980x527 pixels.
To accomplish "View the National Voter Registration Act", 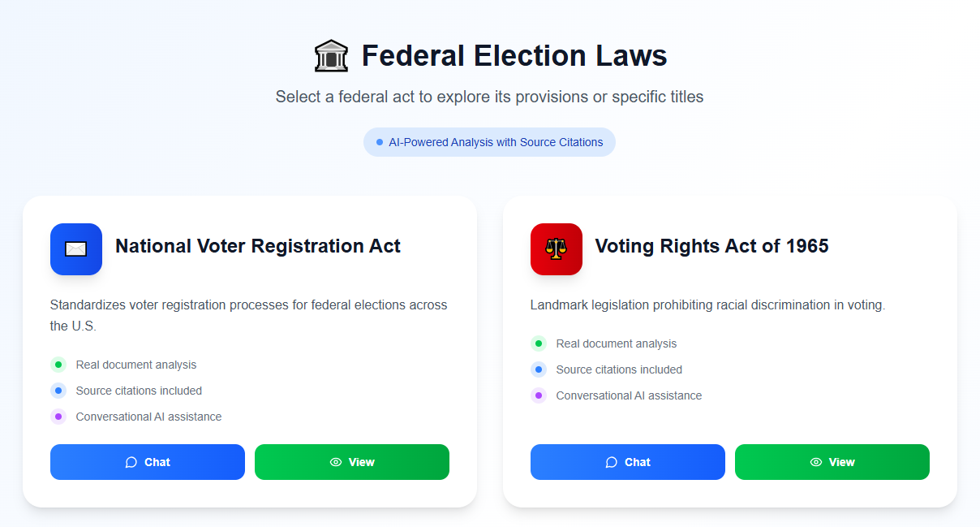I will click(x=352, y=462).
